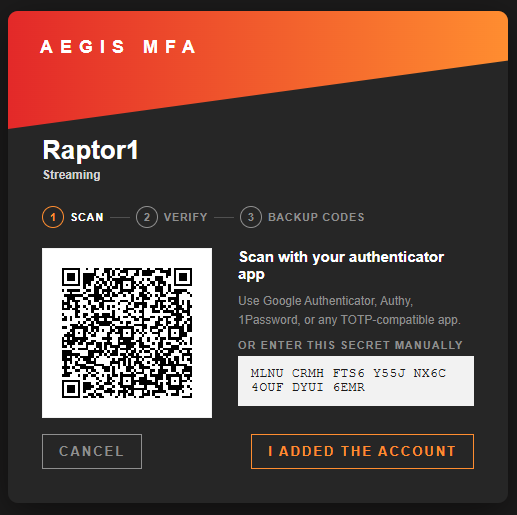Viewport: 517px width, 515px height.
Task: Select the VERIFY step label
Action: [x=186, y=217]
